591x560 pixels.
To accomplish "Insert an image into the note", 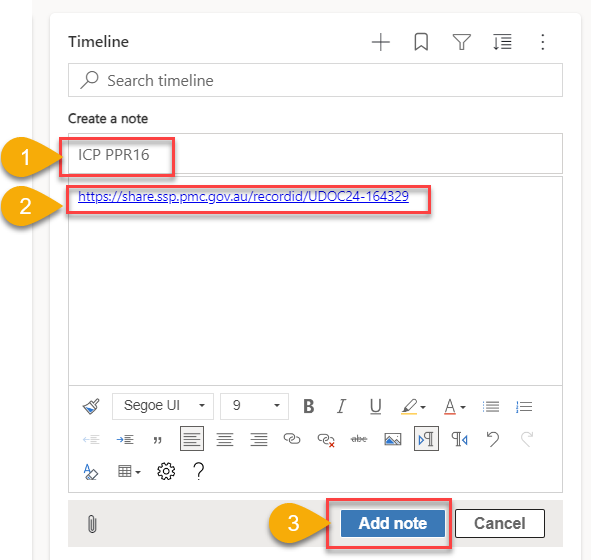I will 392,439.
